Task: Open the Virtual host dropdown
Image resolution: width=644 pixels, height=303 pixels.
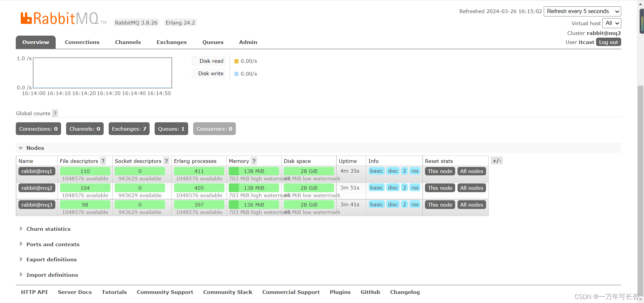Action: [612, 23]
